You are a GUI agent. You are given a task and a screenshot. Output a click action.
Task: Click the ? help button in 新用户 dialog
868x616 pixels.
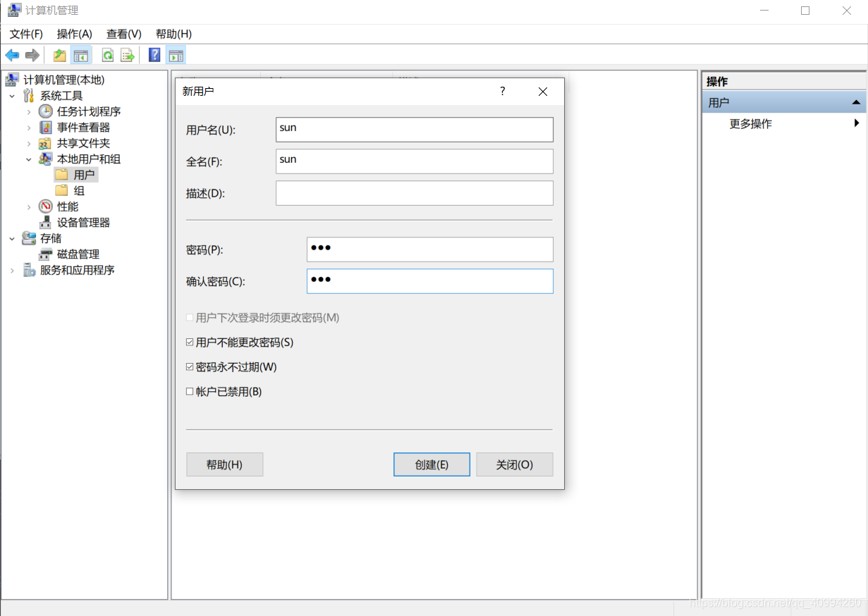point(503,92)
